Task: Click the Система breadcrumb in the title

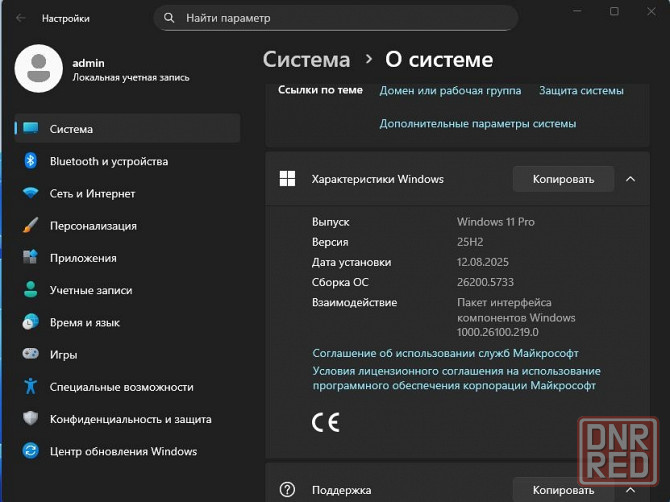Action: (x=306, y=59)
